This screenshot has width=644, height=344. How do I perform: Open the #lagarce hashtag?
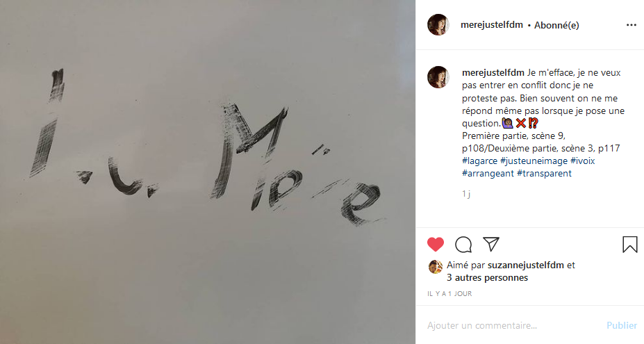pos(479,161)
